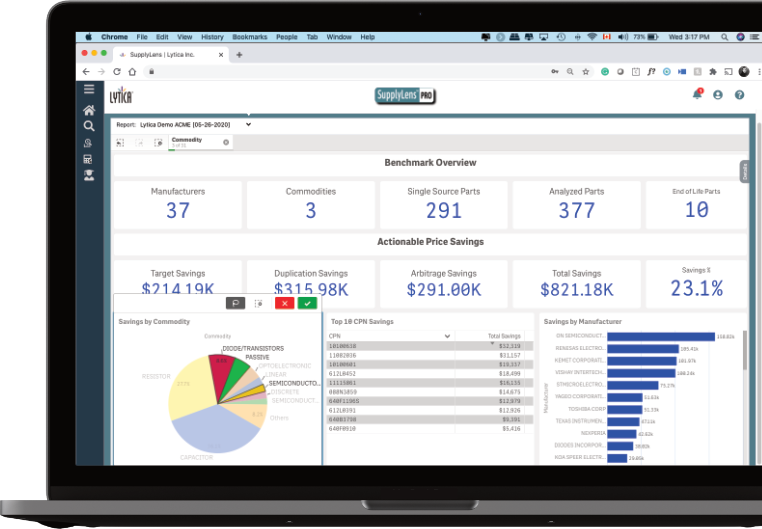
Task: Open the help question mark icon
Action: click(739, 95)
